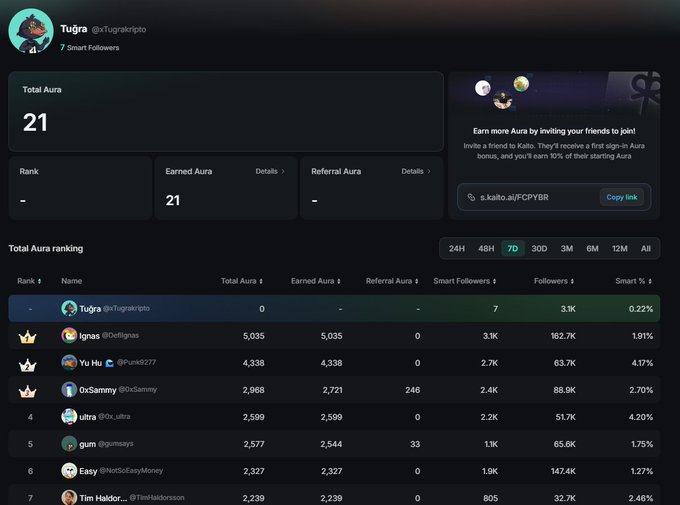680x505 pixels.
Task: Click 0xSammy's avatar
Action: (69, 390)
